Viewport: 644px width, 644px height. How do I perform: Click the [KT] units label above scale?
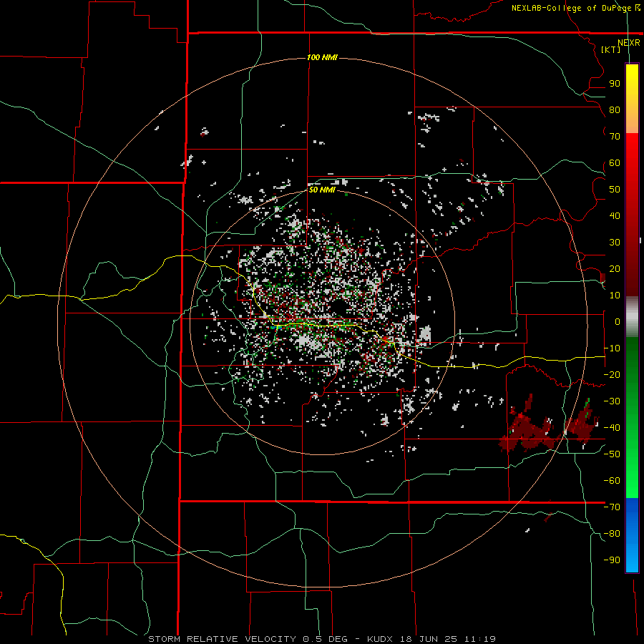tap(610, 49)
